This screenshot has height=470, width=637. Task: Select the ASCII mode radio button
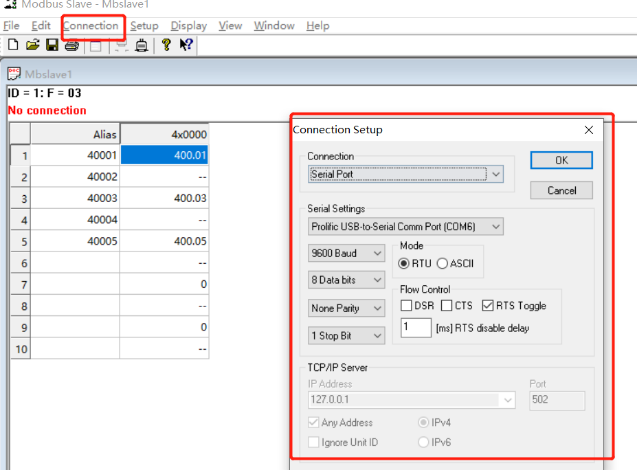pos(442,263)
